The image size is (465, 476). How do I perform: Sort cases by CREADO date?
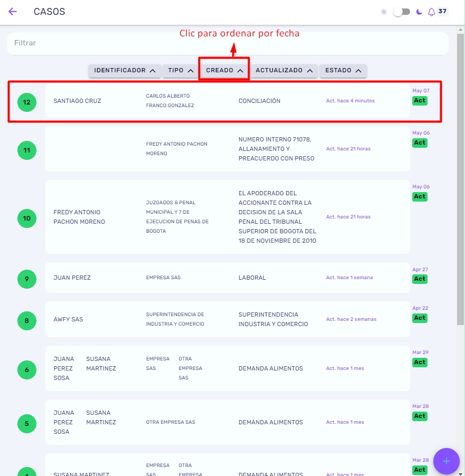[x=224, y=70]
